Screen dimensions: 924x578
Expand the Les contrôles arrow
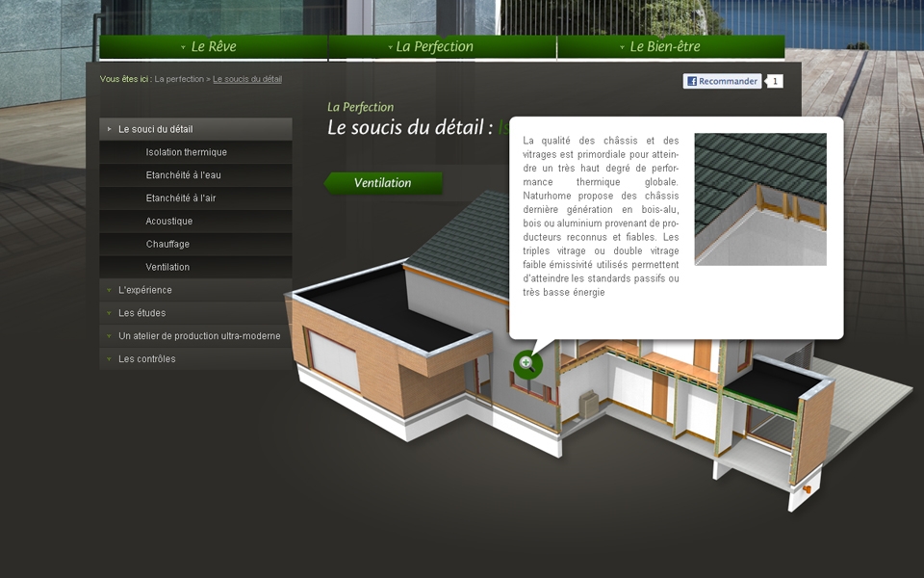[109, 359]
